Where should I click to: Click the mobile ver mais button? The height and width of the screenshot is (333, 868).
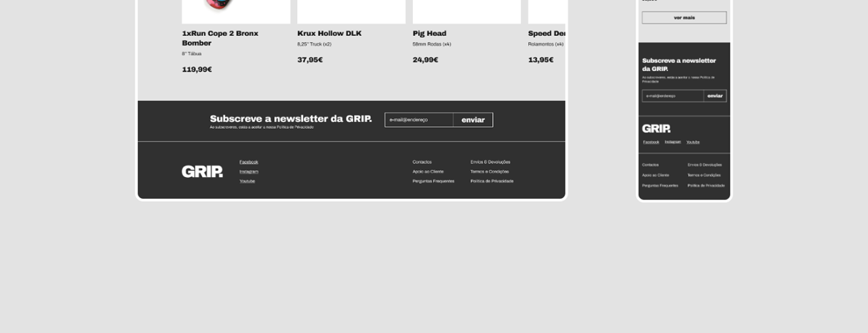pyautogui.click(x=684, y=18)
